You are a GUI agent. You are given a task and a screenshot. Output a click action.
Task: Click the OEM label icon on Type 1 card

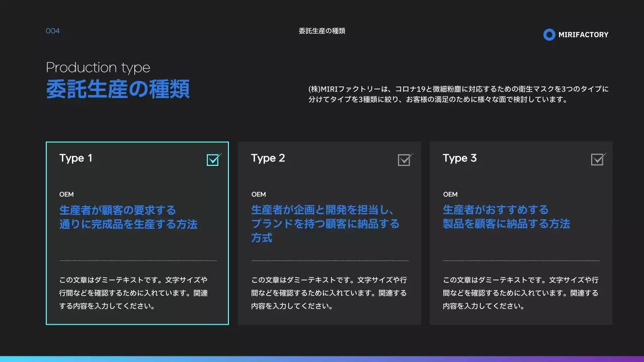[66, 194]
